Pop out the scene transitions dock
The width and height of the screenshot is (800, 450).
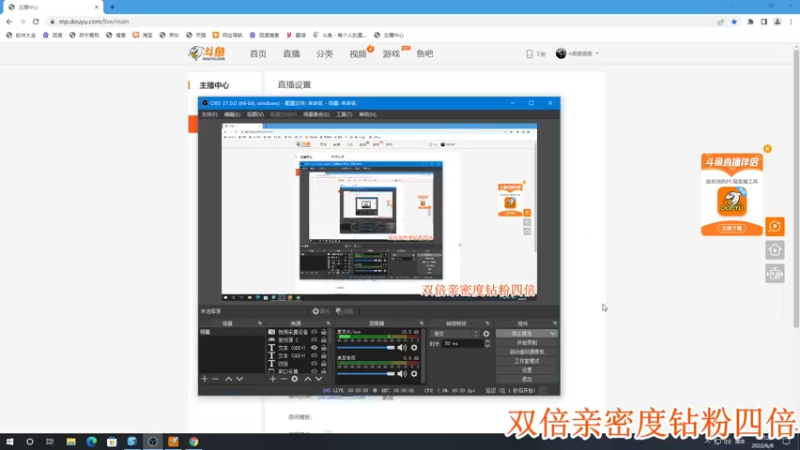coord(487,323)
